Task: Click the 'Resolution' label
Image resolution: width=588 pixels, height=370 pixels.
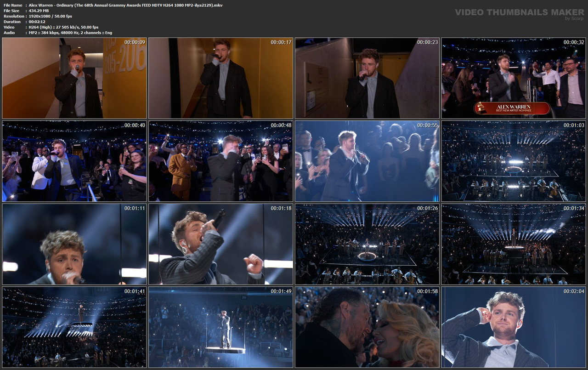Action: click(x=14, y=16)
